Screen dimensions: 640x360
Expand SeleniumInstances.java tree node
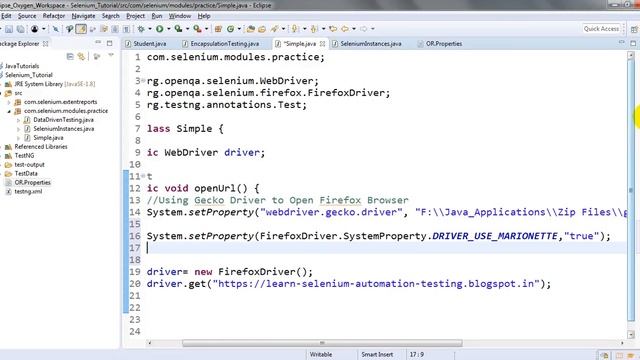click(x=18, y=129)
